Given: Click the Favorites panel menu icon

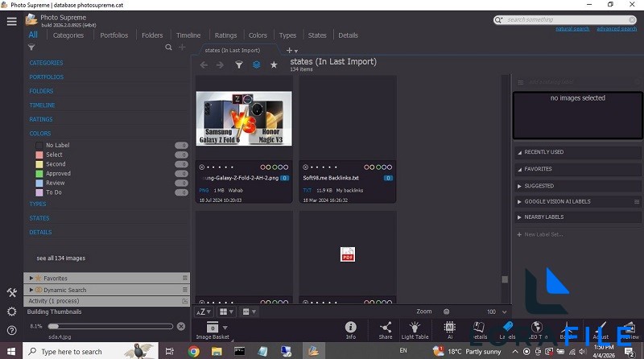Looking at the screenshot, I should (x=185, y=278).
